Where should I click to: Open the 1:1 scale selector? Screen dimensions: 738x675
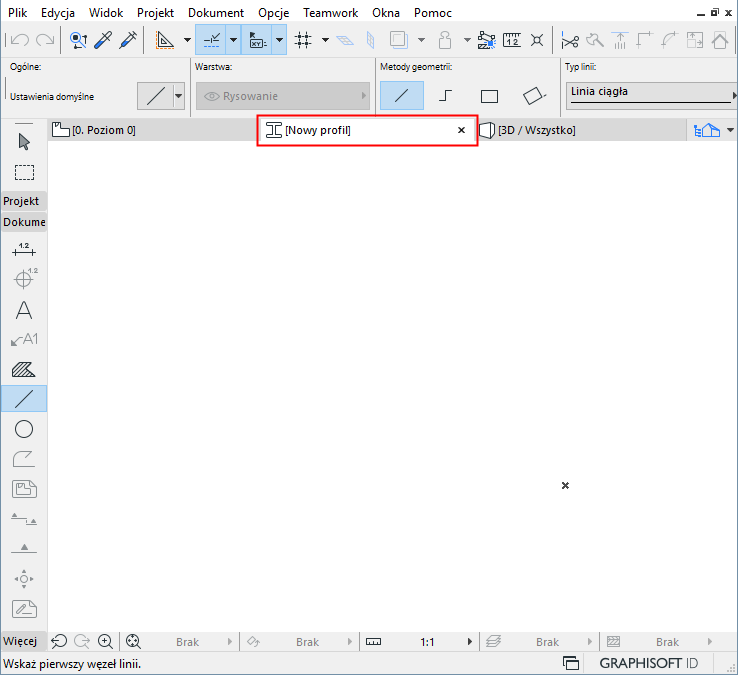tap(420, 642)
